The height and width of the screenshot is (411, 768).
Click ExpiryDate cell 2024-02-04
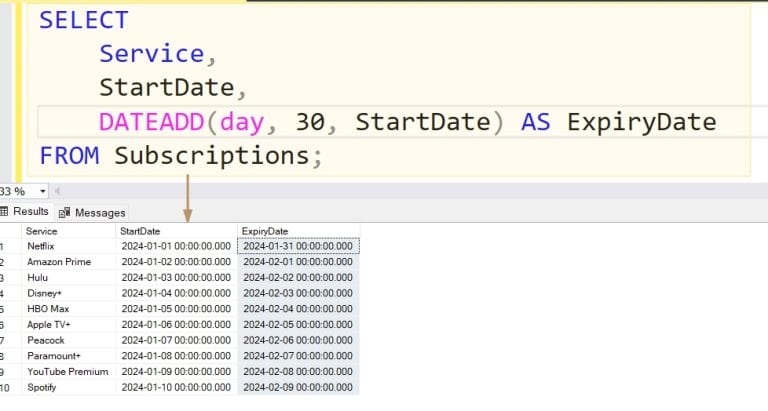298,309
